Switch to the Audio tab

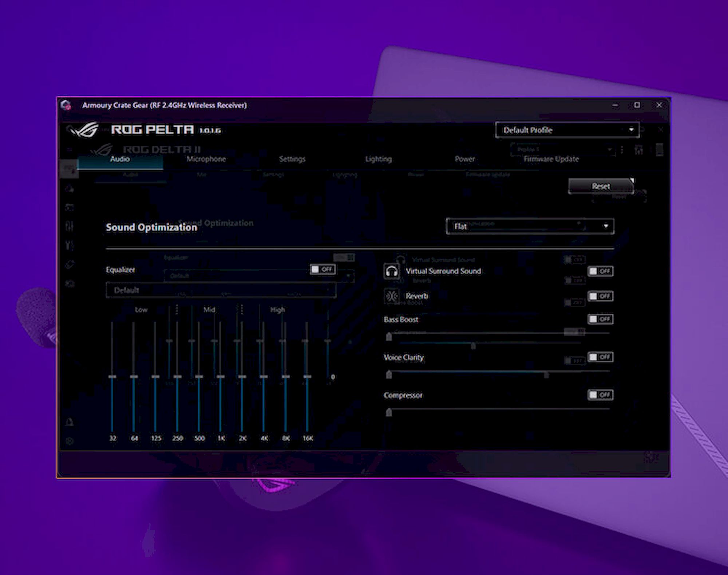coord(120,159)
